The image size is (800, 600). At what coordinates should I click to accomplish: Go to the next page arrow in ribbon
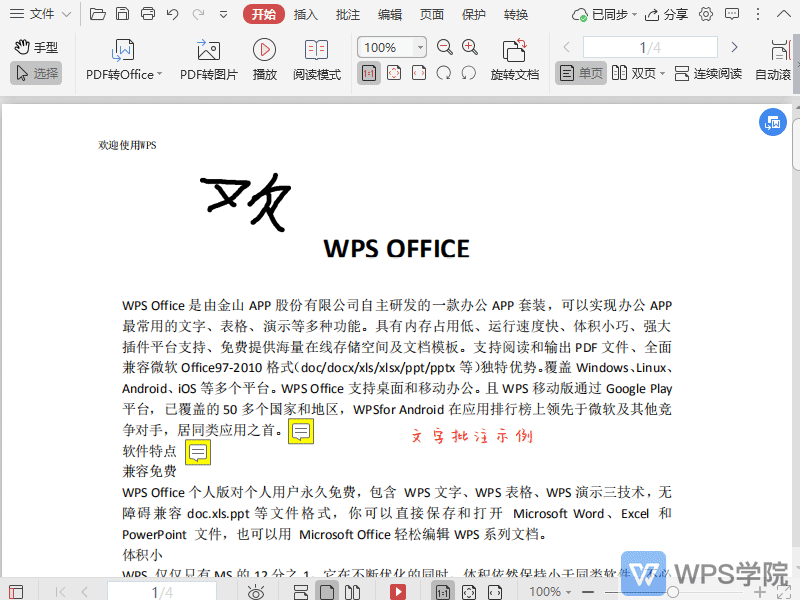pos(734,47)
